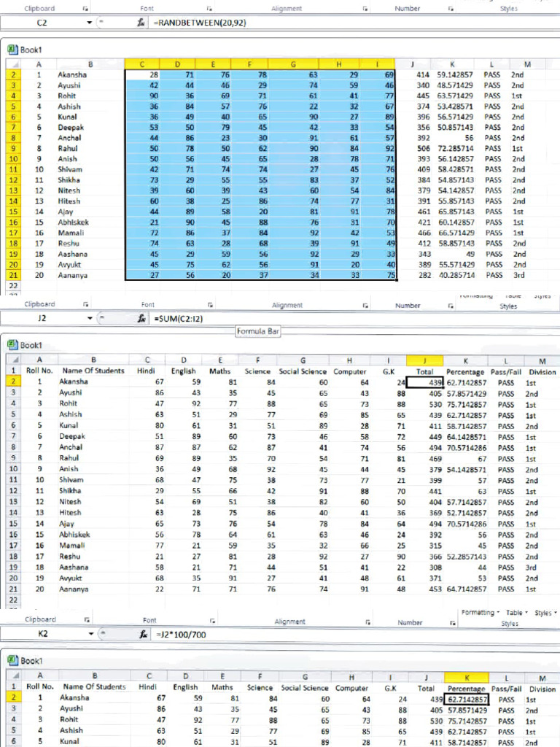The image size is (560, 747).
Task: Open the Table dropdown above the =J2*100/700 bar
Action: 517,613
